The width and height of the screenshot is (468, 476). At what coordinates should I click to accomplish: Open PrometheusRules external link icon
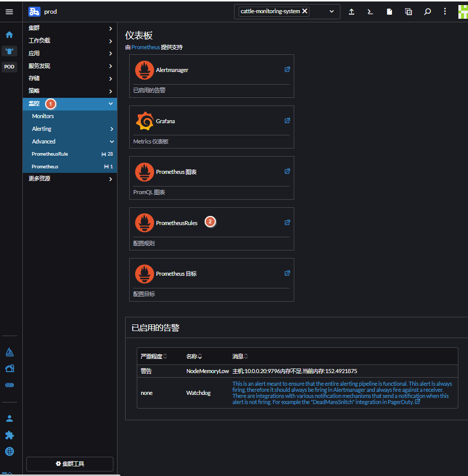[x=287, y=223]
